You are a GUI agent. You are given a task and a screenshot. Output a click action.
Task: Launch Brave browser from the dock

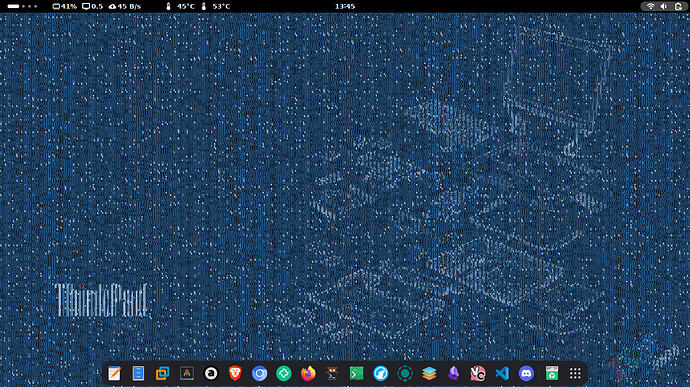(235, 373)
